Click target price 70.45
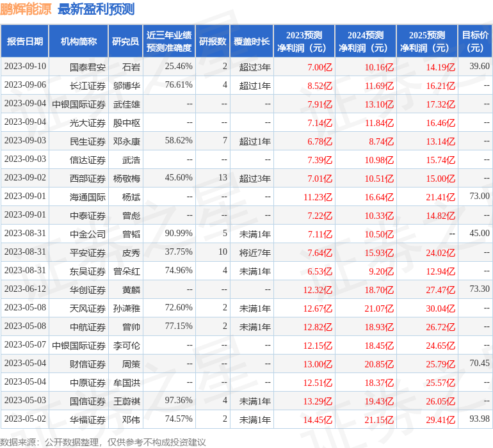The height and width of the screenshot is (448, 493). click(x=480, y=363)
